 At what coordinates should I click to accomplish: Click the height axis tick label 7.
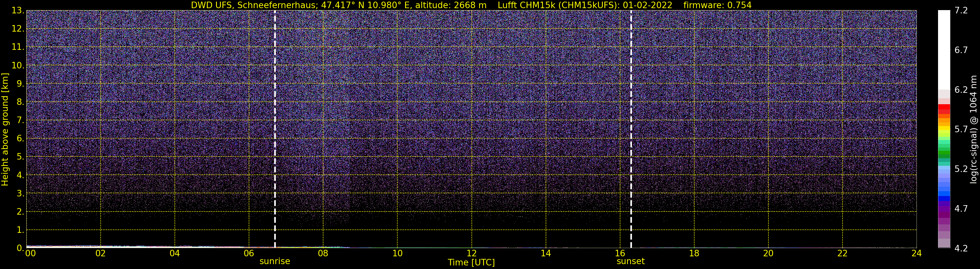[20, 120]
